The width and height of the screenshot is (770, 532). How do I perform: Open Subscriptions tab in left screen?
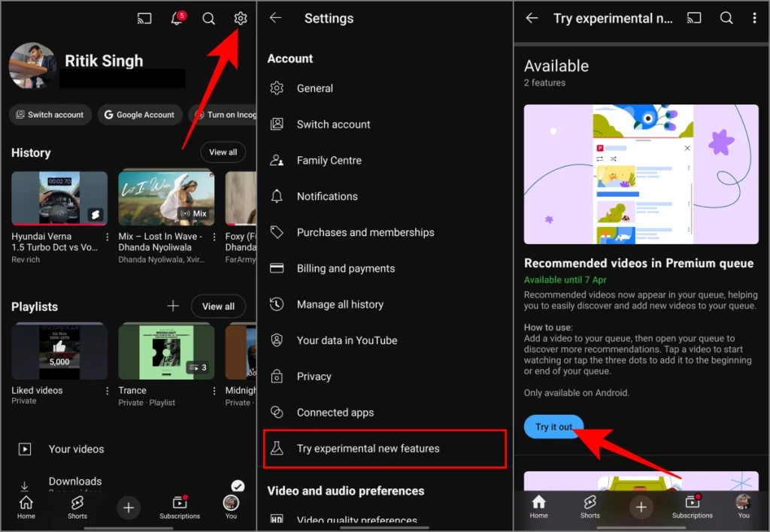180,507
